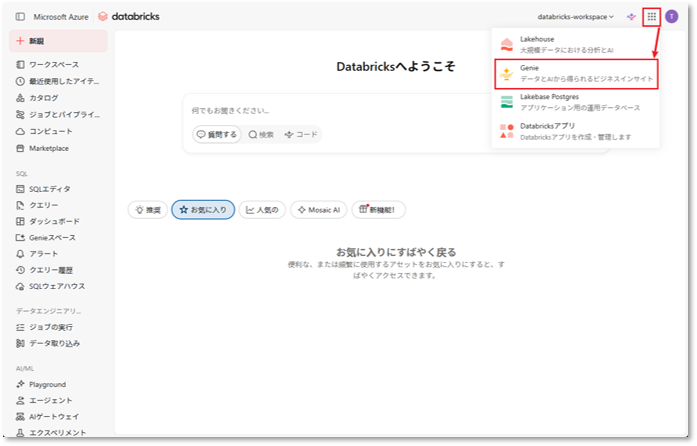Image resolution: width=697 pixels, height=446 pixels.
Task: Click the Playground icon
Action: (20, 384)
